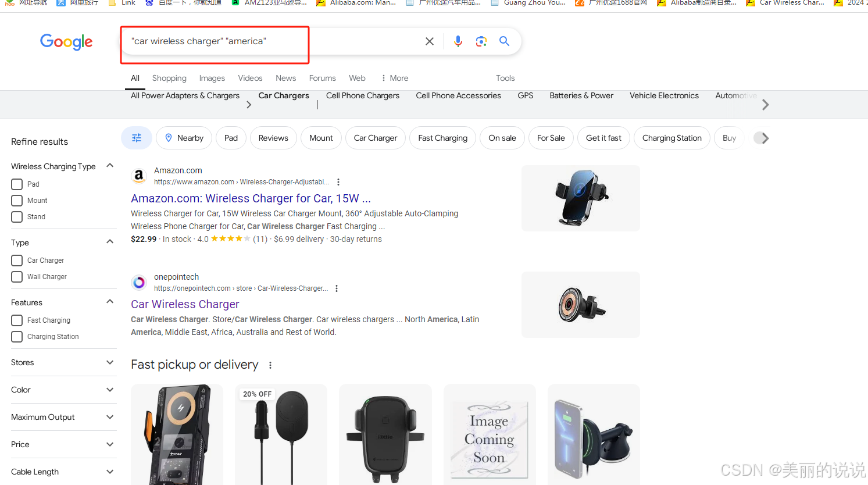This screenshot has width=868, height=485.
Task: Open the All Power Adapters & Chargers breadcrumb
Action: click(185, 95)
